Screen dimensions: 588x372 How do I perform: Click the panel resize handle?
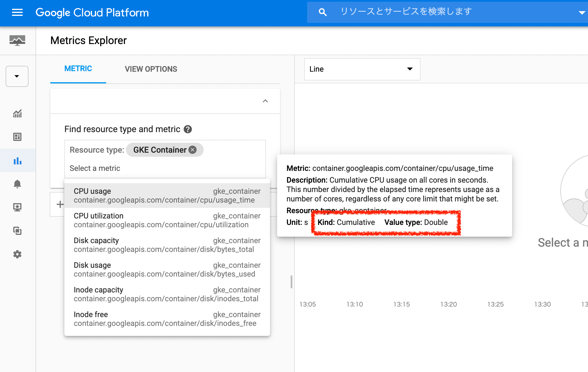291,282
